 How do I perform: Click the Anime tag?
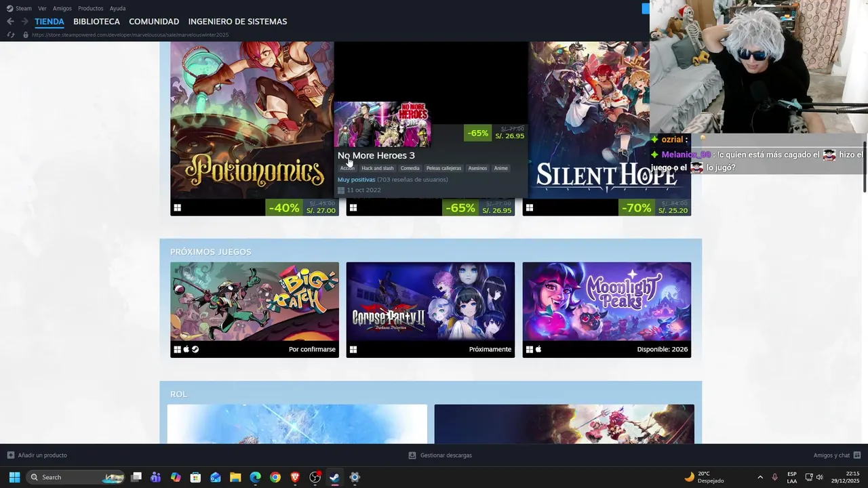[500, 168]
